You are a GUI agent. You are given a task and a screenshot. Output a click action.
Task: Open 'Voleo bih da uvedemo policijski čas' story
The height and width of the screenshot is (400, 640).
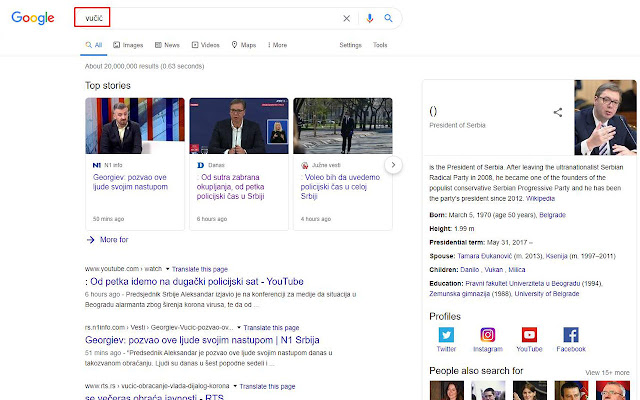(340, 187)
